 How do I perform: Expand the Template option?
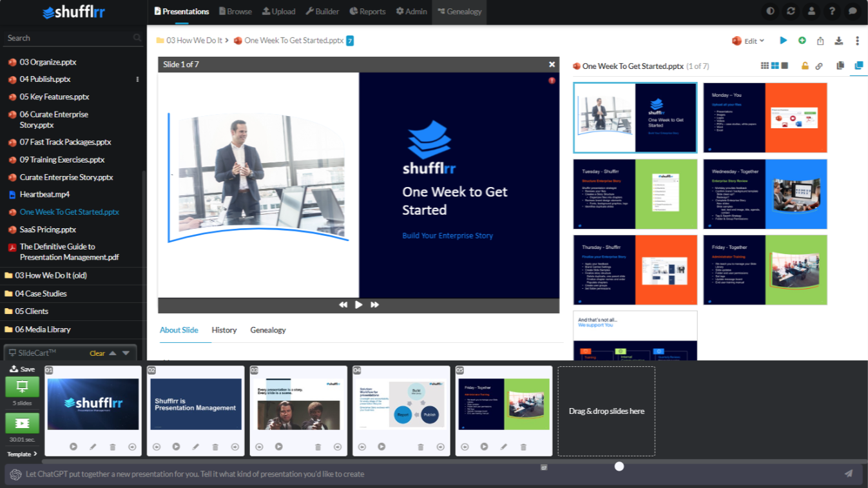click(22, 454)
